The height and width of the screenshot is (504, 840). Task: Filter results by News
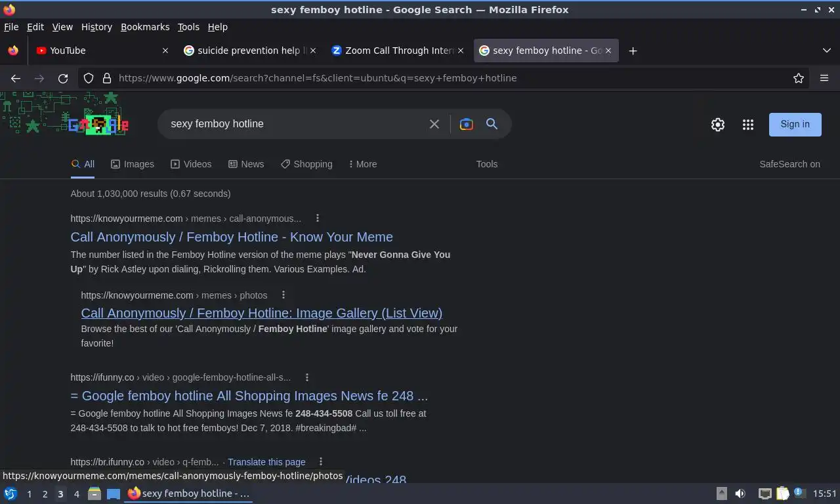(246, 164)
